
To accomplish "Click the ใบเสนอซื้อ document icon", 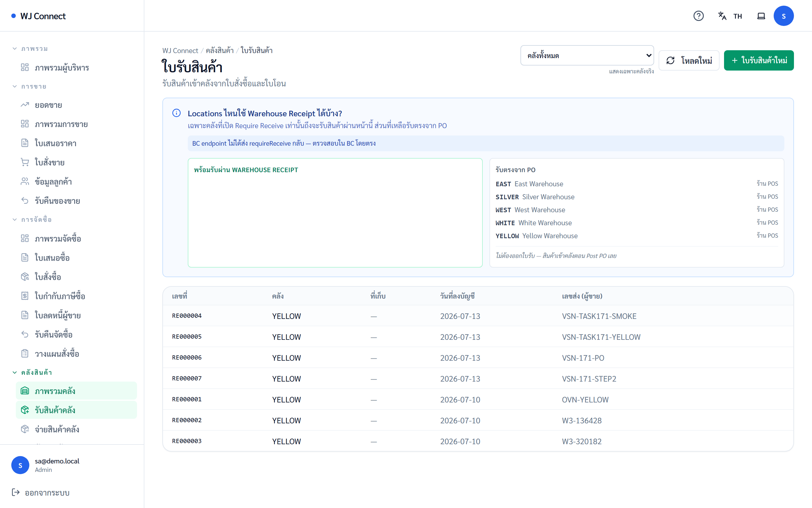I will [x=25, y=258].
